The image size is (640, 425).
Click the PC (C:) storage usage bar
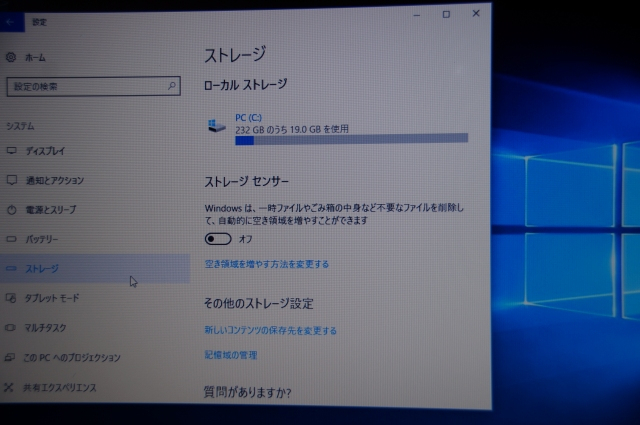tap(350, 140)
